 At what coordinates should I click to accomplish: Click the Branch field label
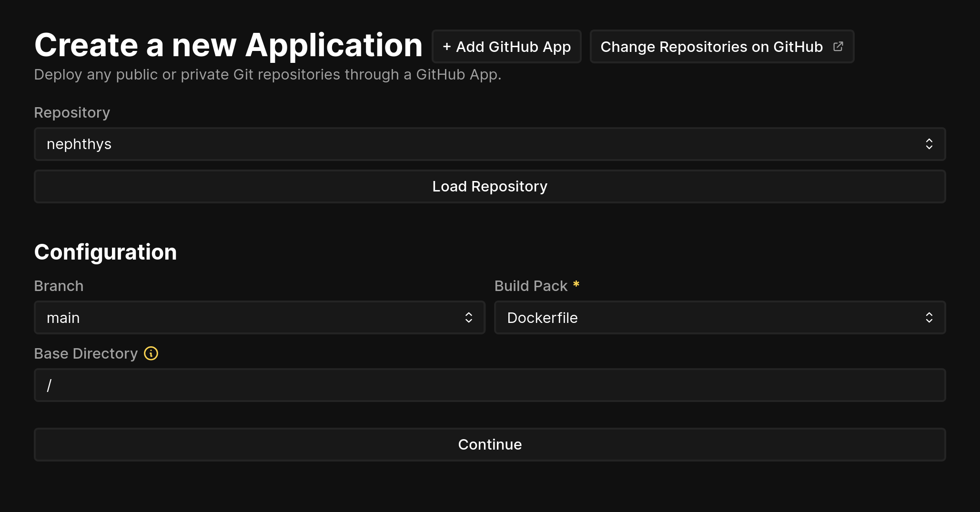59,286
